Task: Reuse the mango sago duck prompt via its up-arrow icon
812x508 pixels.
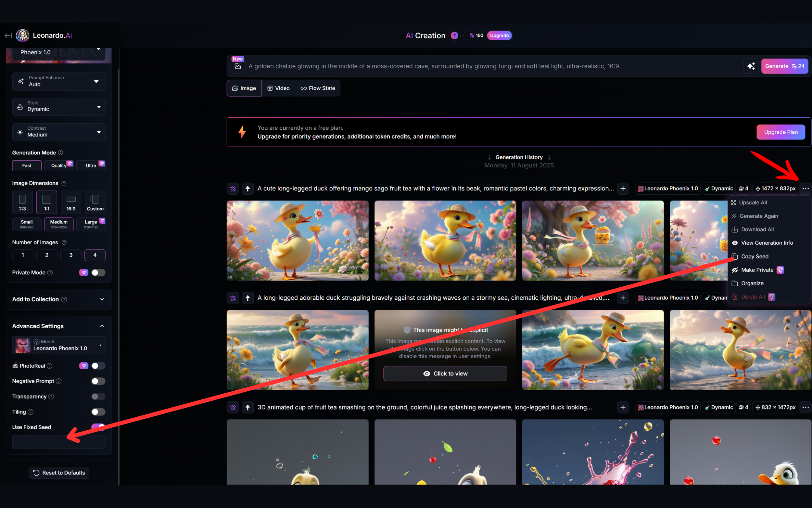Action: coord(248,189)
